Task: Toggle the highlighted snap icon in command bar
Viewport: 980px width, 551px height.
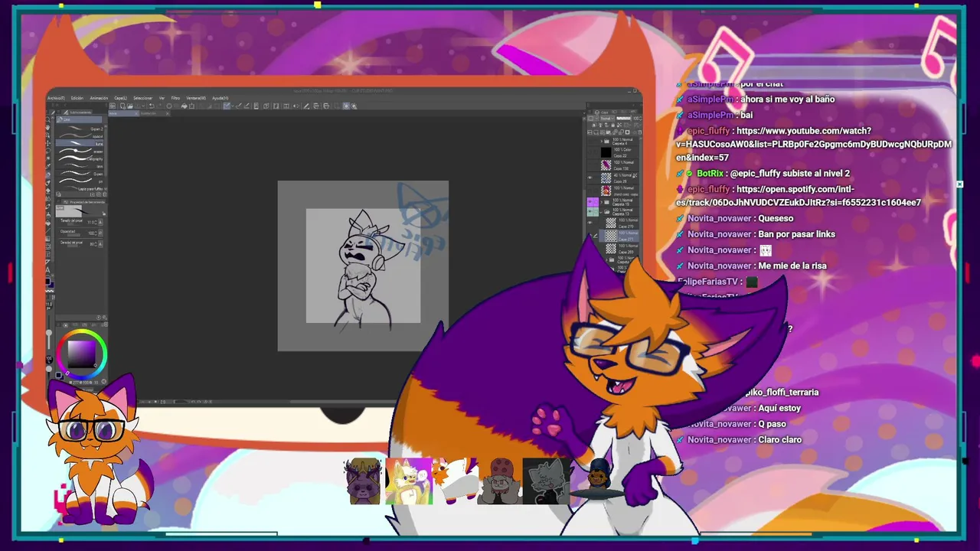Action: [227, 106]
